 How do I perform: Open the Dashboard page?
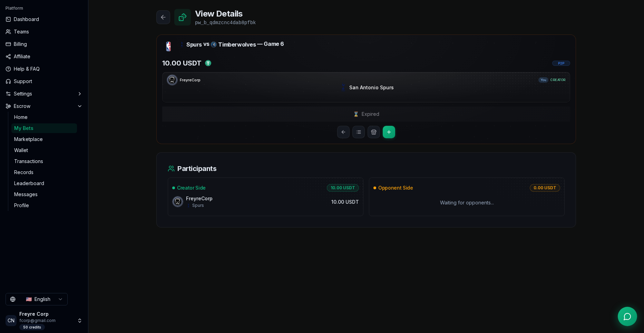click(x=26, y=19)
